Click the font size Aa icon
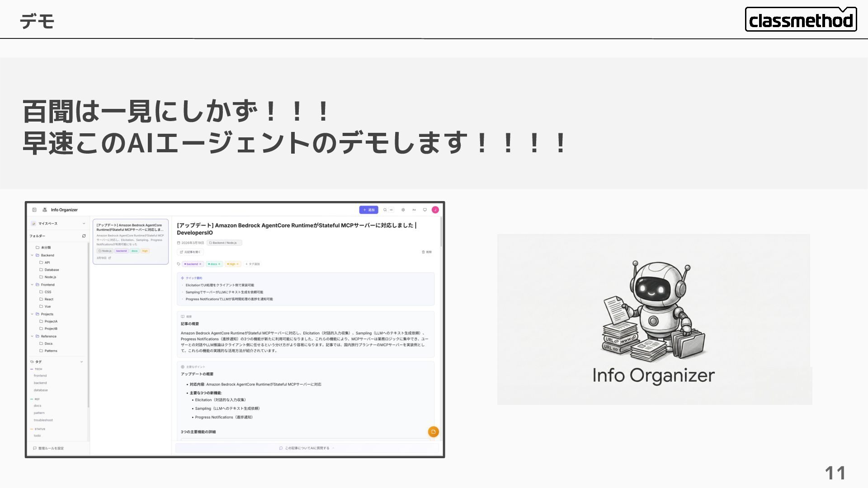Screen dimensions: 868x488 414,210
